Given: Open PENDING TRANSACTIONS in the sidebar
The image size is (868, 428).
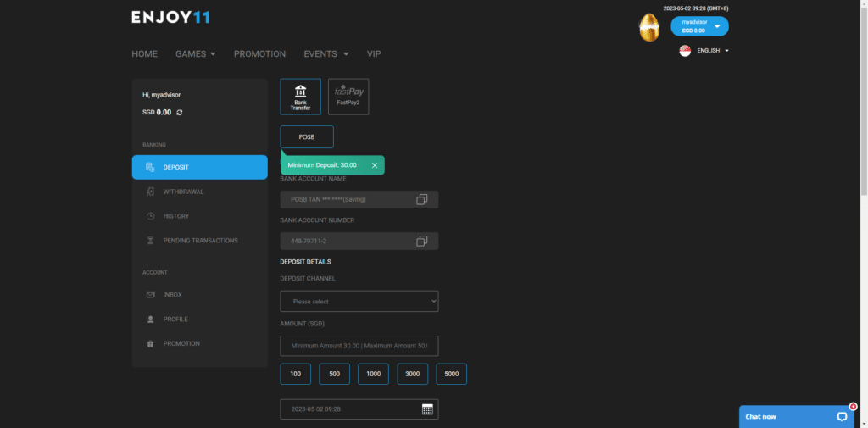Looking at the screenshot, I should coord(200,241).
